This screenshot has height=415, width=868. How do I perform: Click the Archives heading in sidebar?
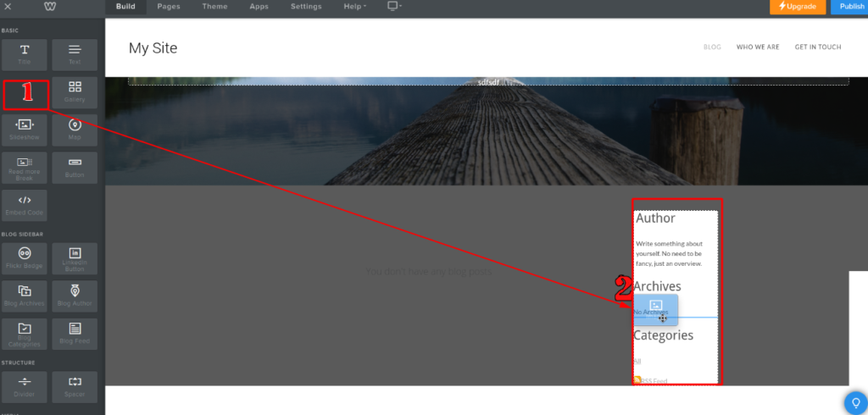pos(657,286)
